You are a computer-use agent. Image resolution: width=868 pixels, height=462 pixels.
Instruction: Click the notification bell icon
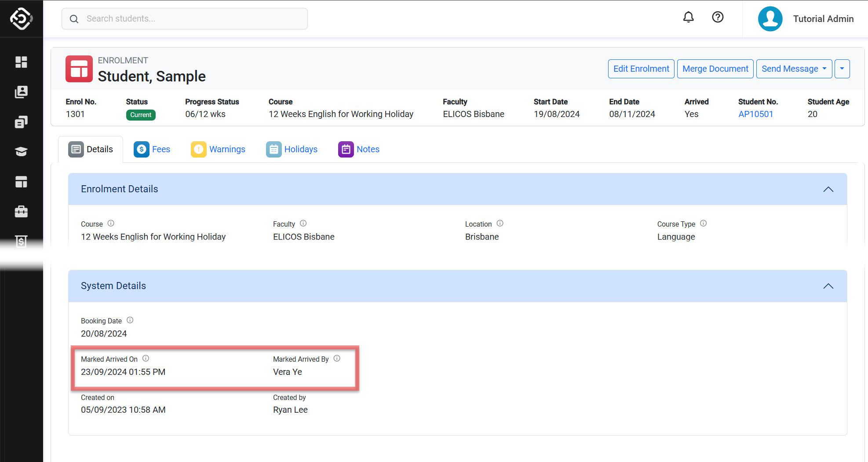[x=688, y=18]
